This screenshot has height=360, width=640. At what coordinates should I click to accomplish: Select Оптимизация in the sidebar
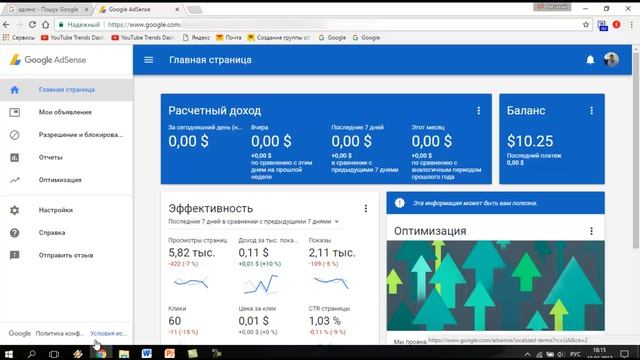66,180
